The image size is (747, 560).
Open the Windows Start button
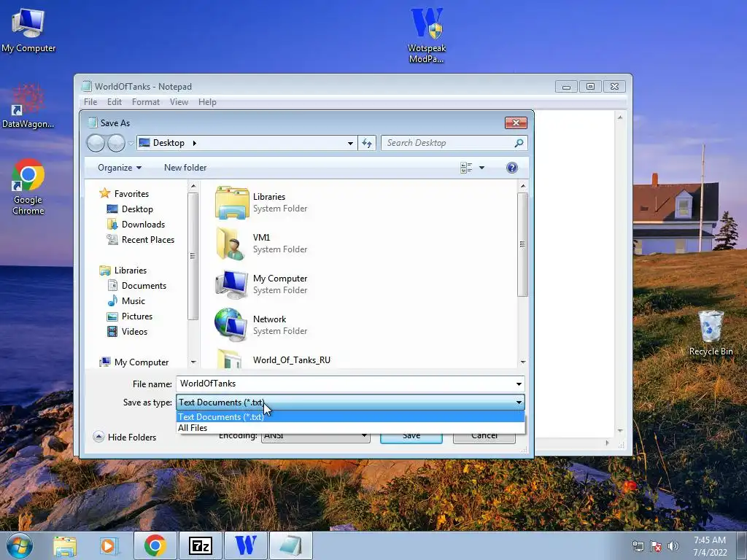point(20,545)
